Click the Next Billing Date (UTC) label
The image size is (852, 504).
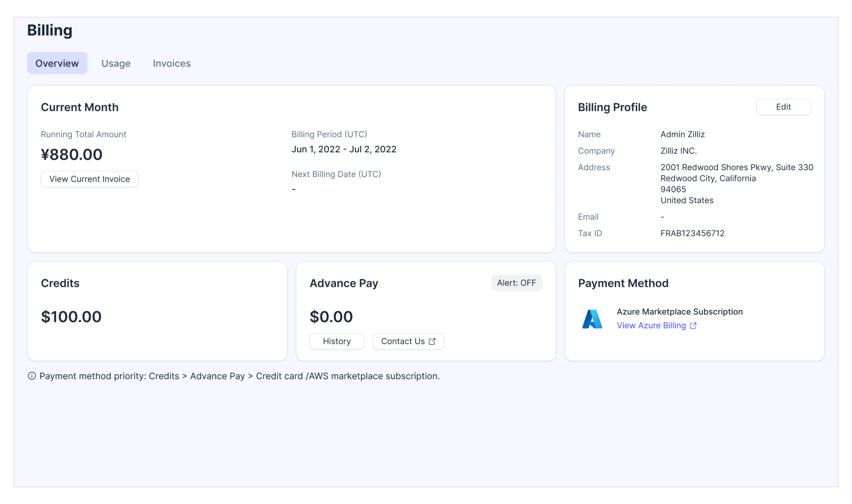coord(336,174)
